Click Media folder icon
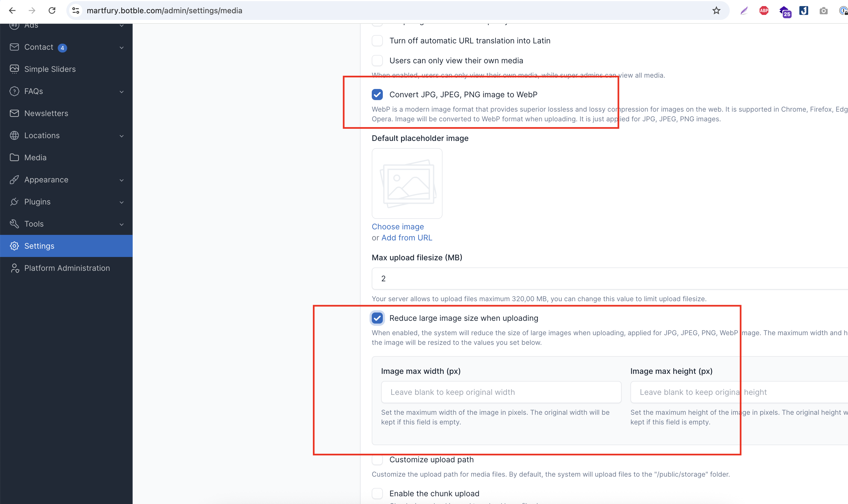The height and width of the screenshot is (504, 848). point(14,157)
